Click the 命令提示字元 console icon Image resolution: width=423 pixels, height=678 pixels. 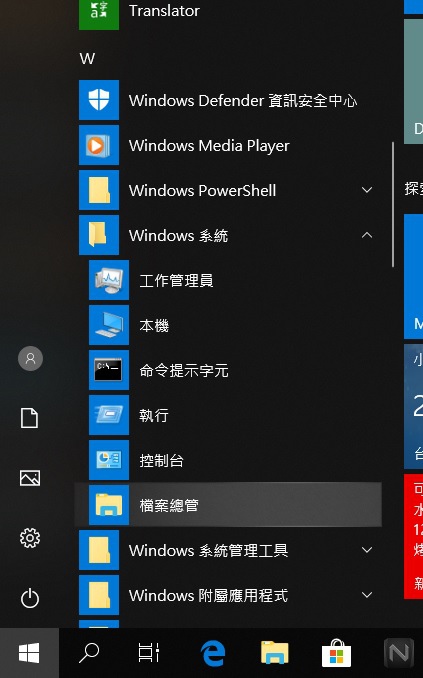click(109, 370)
